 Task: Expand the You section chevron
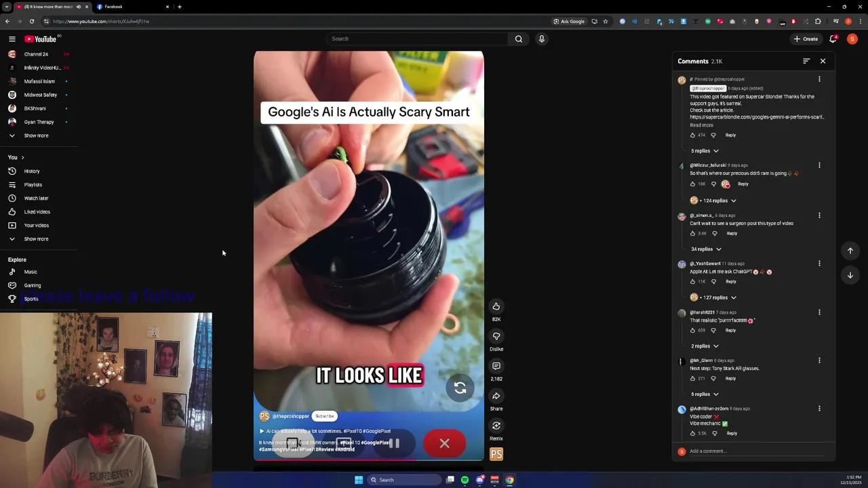coord(23,157)
